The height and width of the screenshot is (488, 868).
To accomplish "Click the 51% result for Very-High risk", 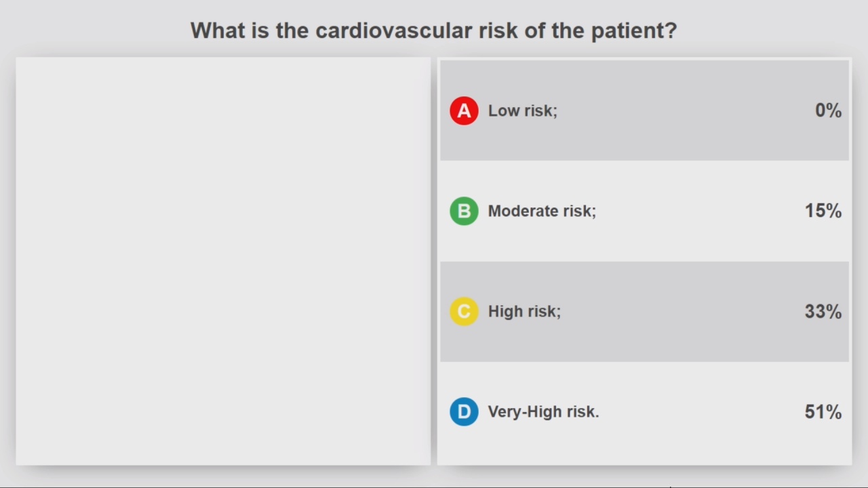I will tap(823, 411).
